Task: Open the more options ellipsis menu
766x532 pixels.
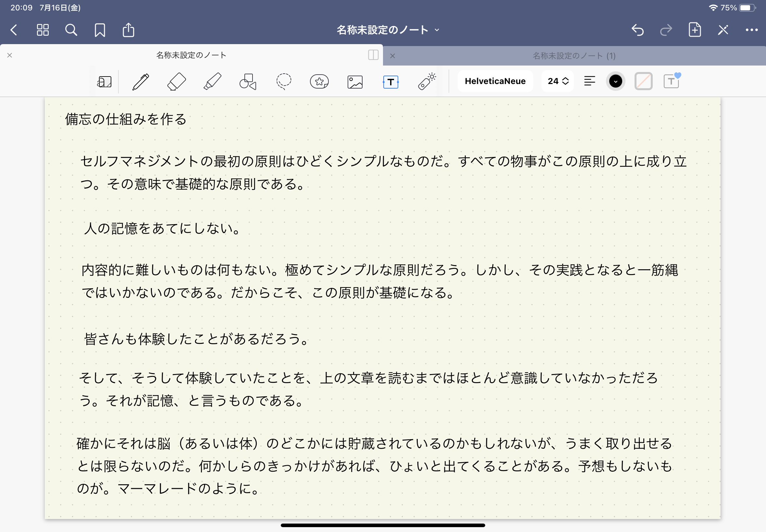Action: [751, 30]
